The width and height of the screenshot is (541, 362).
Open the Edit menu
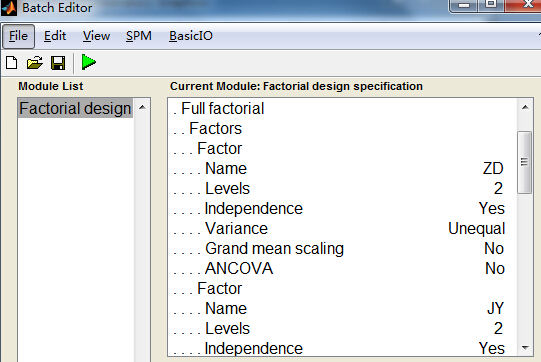55,36
